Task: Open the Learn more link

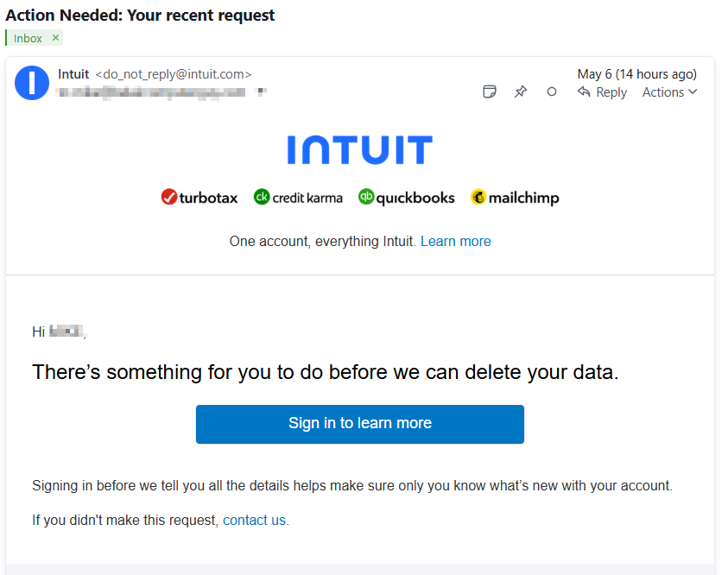Action: [455, 242]
